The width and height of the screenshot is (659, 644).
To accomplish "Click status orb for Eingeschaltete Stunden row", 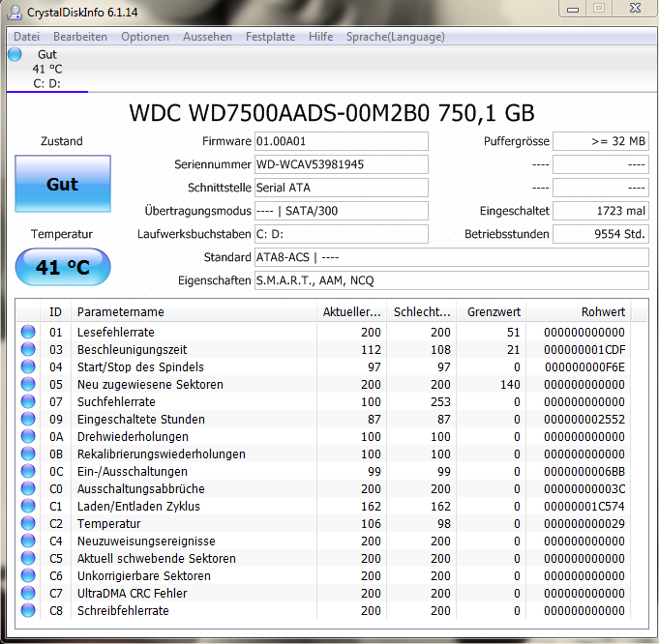I will point(28,419).
